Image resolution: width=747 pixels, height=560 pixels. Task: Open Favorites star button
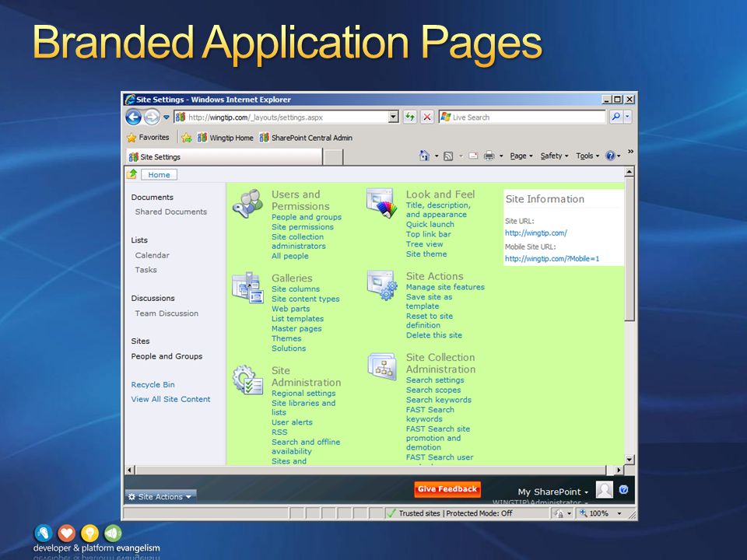point(148,138)
